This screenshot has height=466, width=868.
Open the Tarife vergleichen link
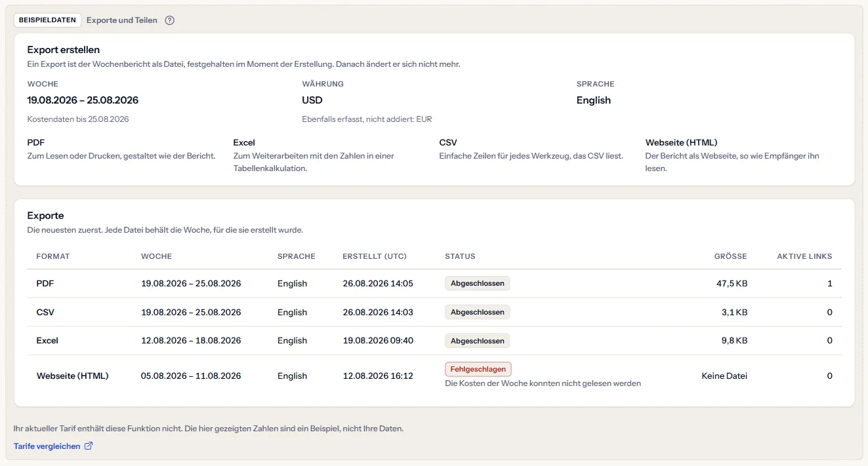tap(53, 446)
